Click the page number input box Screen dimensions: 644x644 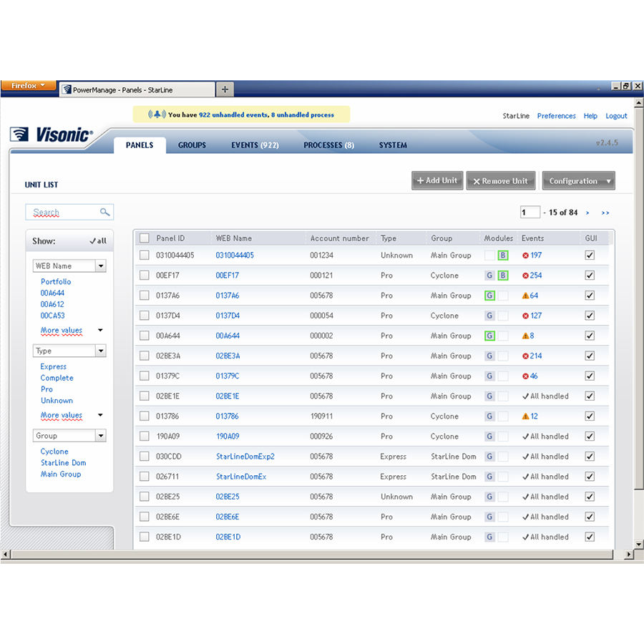[530, 213]
